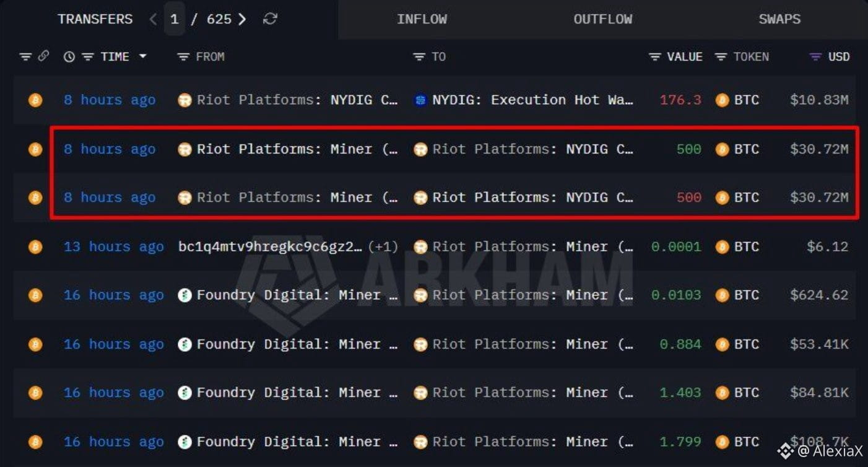Open 'Riot Platforms: Miner' recipient in 0.884 row
868x467 pixels.
click(x=532, y=344)
